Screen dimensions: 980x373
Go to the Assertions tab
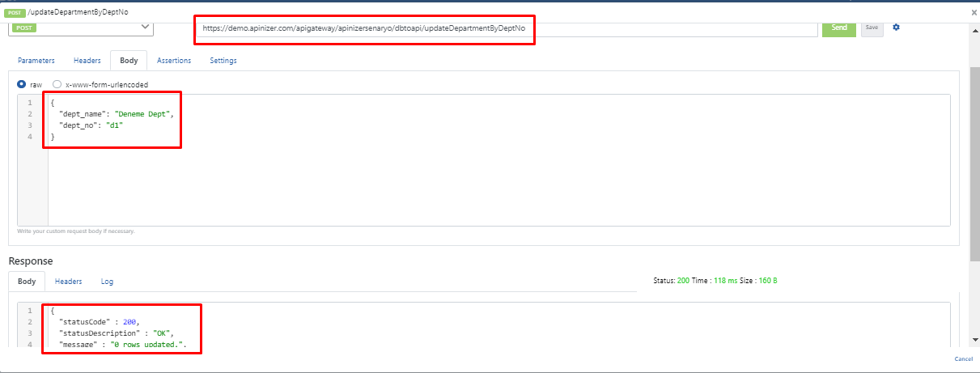coord(174,61)
